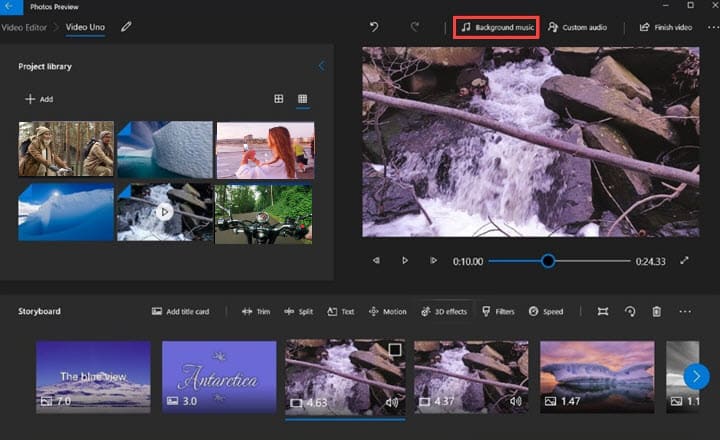
Task: Select the Antarctica title card clip
Action: coord(219,376)
